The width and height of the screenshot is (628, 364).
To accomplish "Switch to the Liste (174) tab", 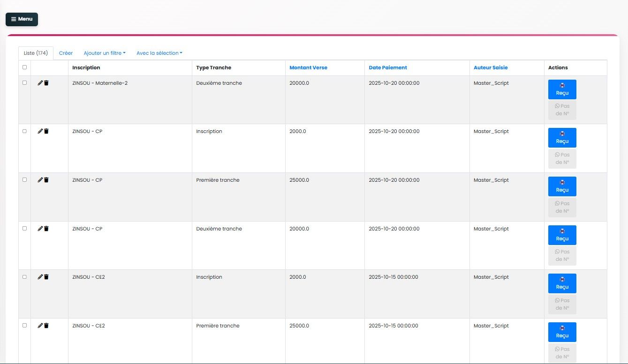I will pos(36,53).
